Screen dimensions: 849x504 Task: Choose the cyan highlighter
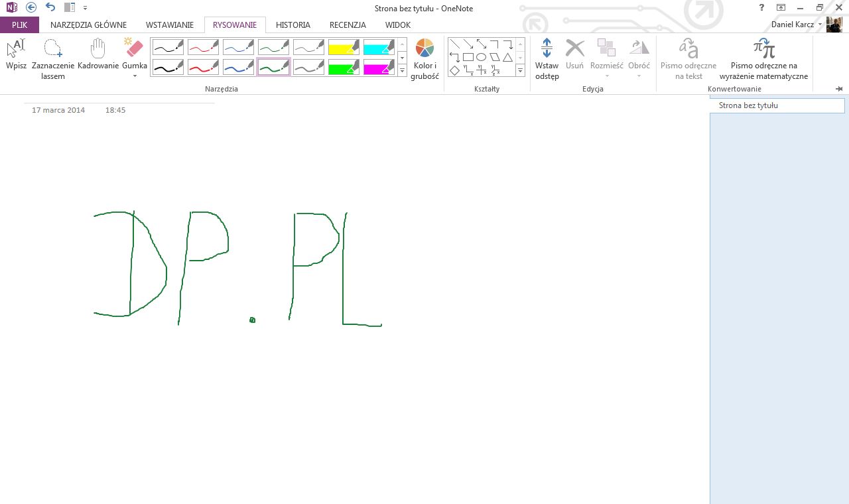[379, 46]
